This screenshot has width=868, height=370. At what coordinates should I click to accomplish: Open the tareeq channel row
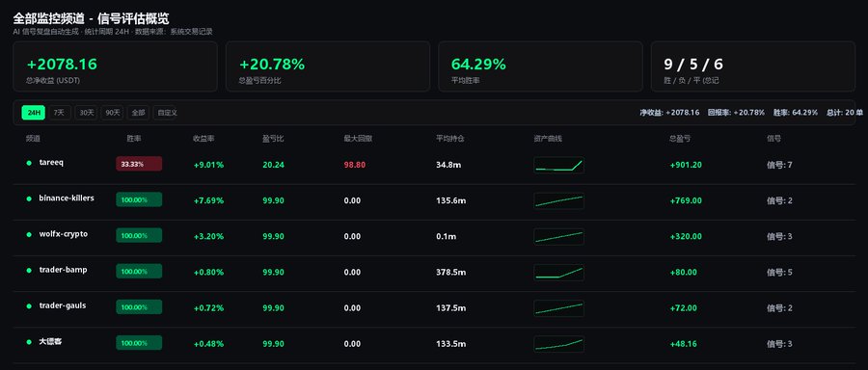pyautogui.click(x=434, y=165)
